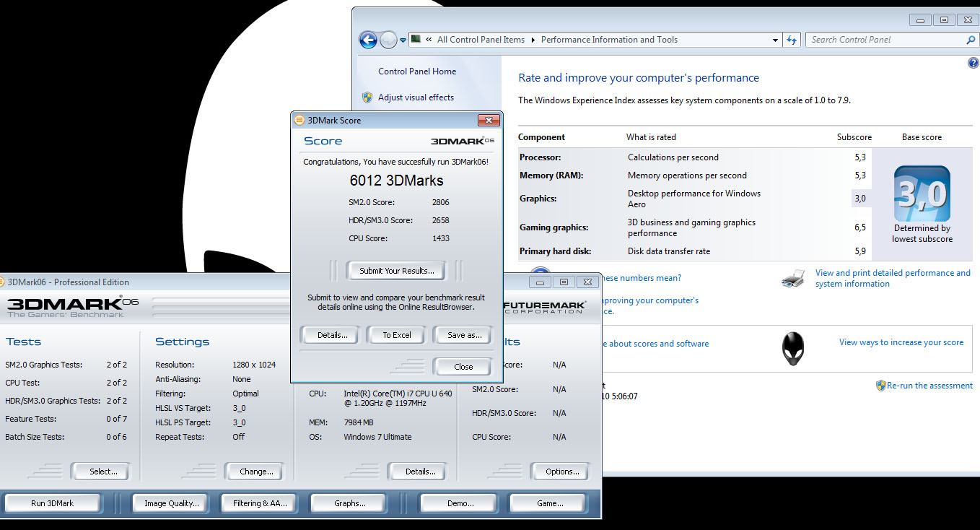Click the SM2.0 Score value 2806
Screen dimensions: 980x530
(x=441, y=202)
